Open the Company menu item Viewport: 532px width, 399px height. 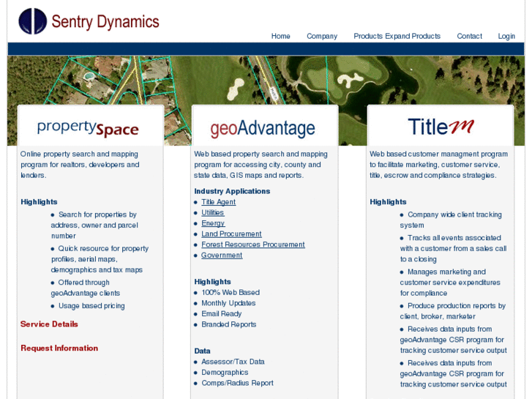click(x=322, y=36)
